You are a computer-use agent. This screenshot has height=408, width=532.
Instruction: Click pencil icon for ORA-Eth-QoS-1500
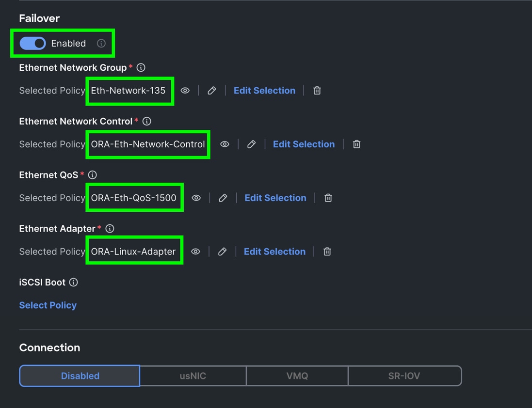click(223, 198)
